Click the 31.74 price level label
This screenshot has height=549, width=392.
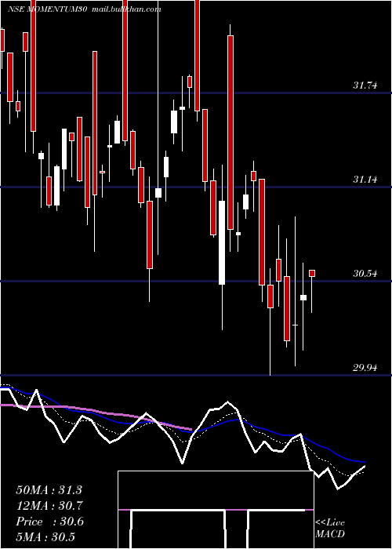(x=365, y=85)
